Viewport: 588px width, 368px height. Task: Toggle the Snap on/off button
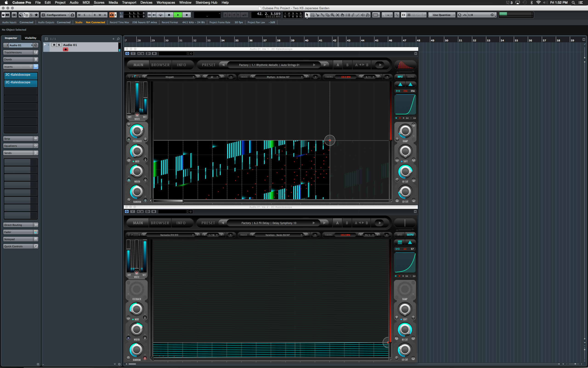(x=404, y=15)
